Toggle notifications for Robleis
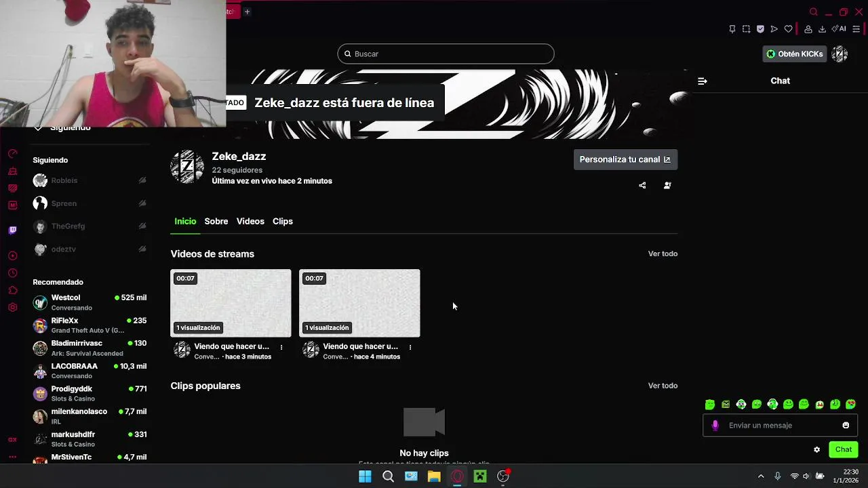 (142, 180)
